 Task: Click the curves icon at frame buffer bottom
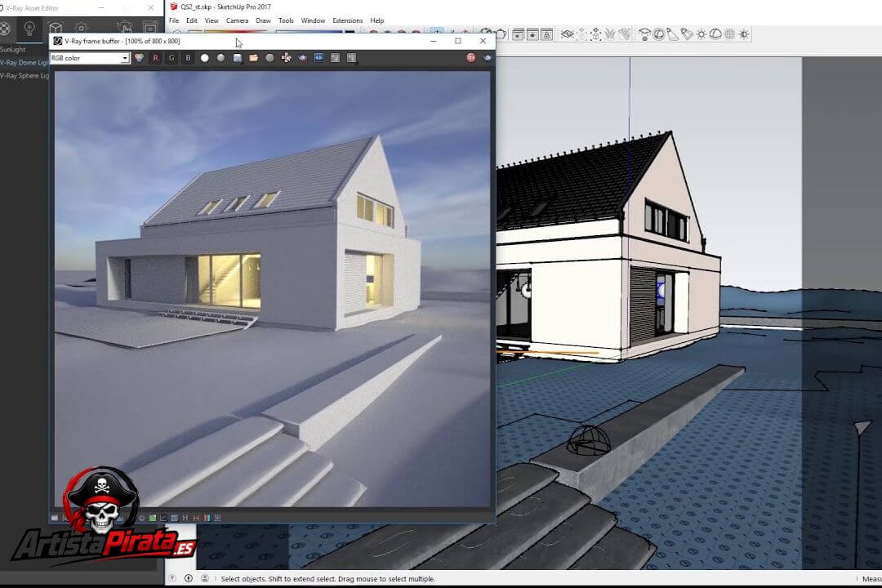click(x=163, y=518)
